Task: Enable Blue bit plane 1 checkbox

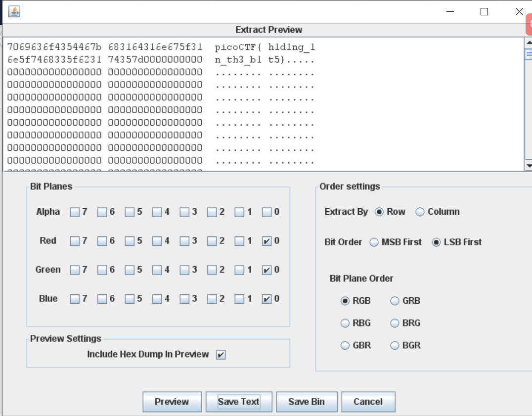Action: [239, 299]
